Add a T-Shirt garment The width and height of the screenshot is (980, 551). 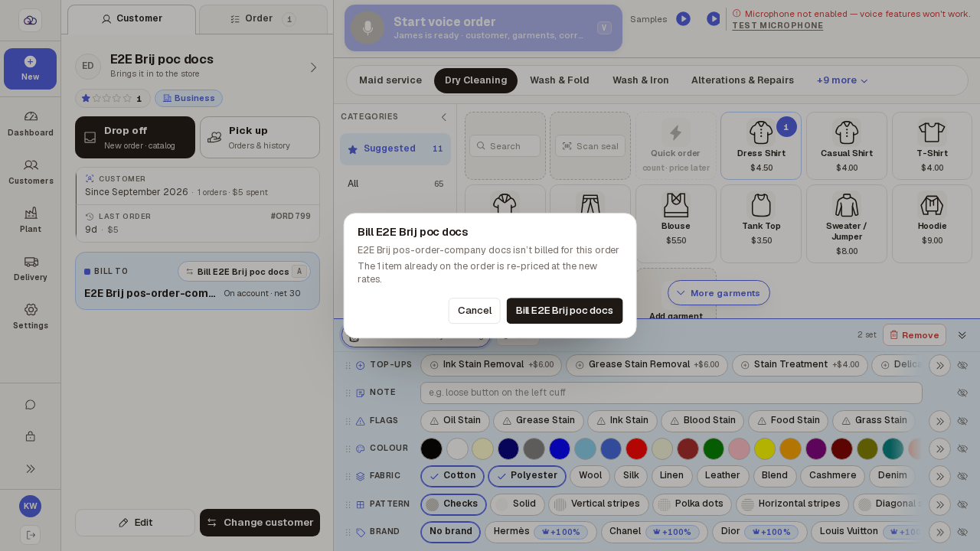tap(932, 145)
